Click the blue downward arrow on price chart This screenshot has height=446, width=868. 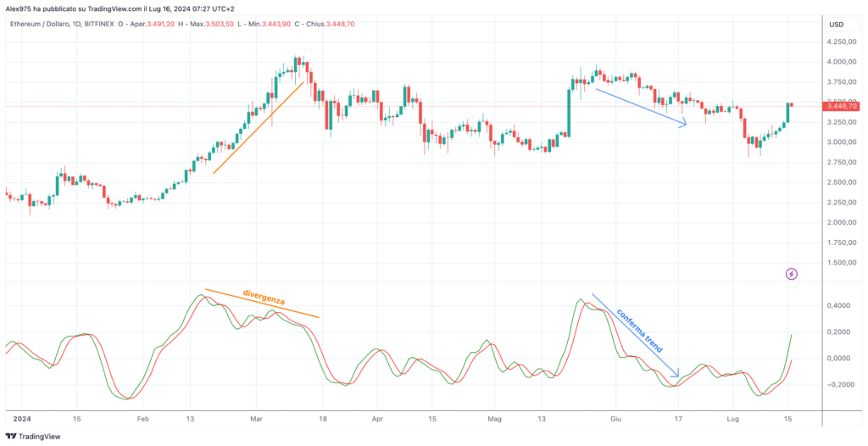click(x=641, y=108)
